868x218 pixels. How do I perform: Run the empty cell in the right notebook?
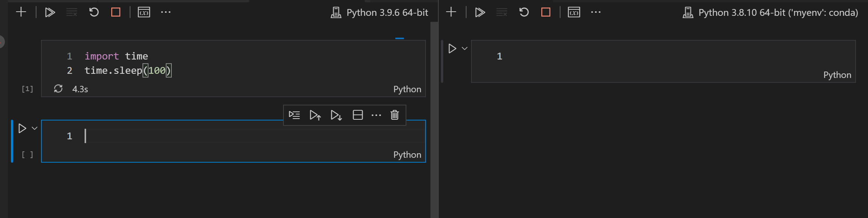452,49
